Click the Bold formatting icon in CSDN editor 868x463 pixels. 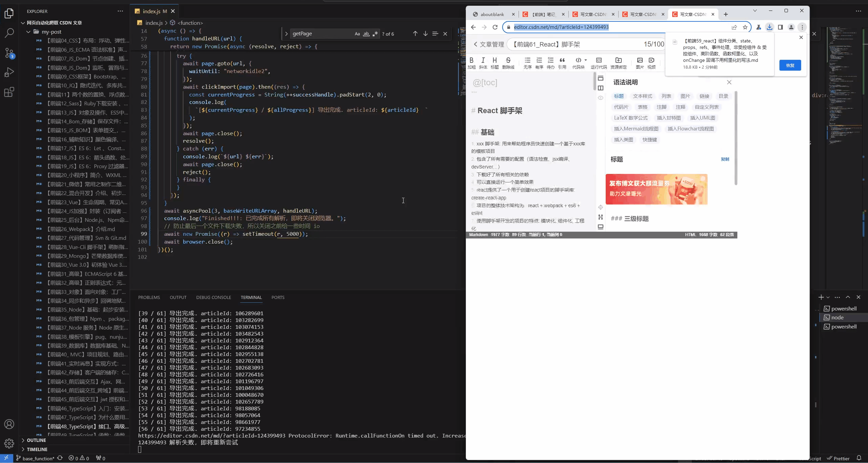471,60
